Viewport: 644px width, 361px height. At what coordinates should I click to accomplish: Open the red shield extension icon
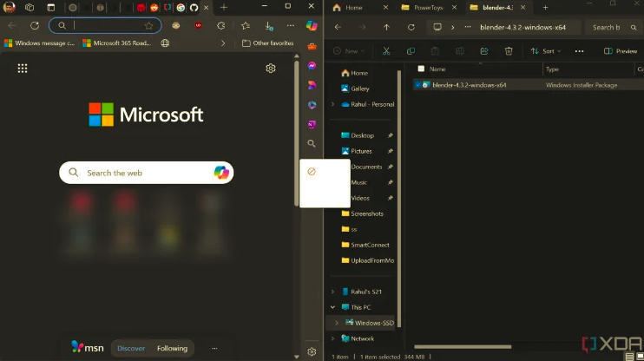click(x=199, y=25)
